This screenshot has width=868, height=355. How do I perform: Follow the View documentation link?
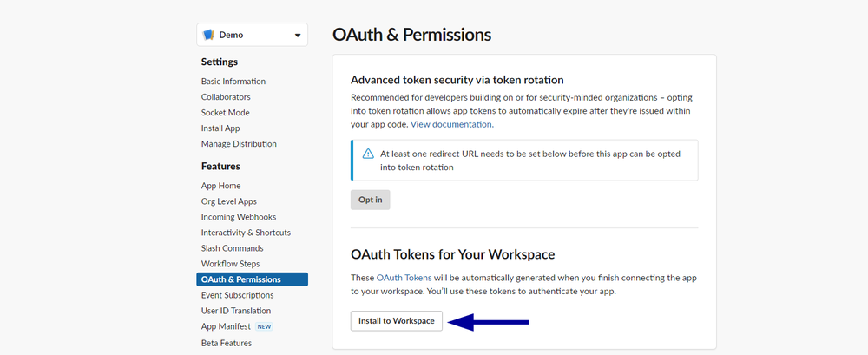coord(451,124)
